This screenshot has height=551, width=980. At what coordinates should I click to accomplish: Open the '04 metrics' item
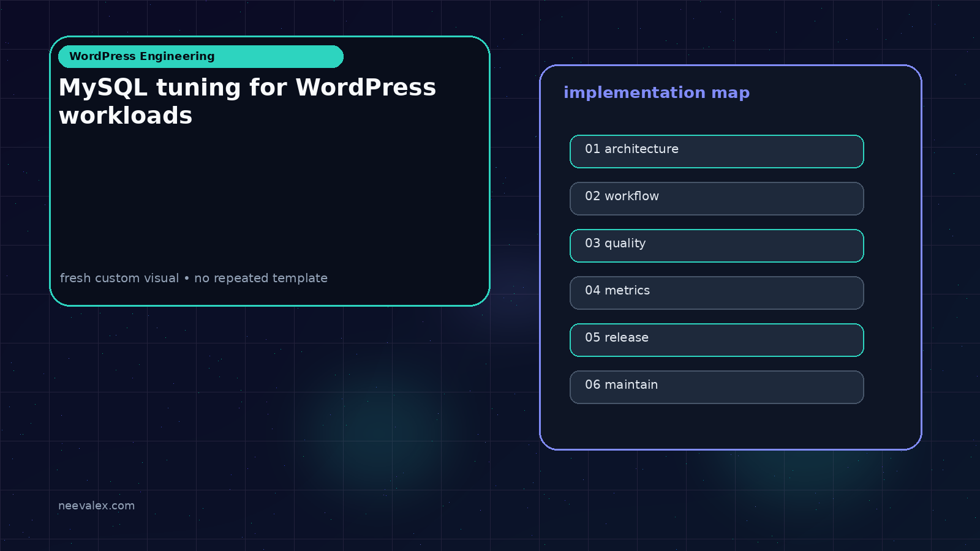point(717,293)
